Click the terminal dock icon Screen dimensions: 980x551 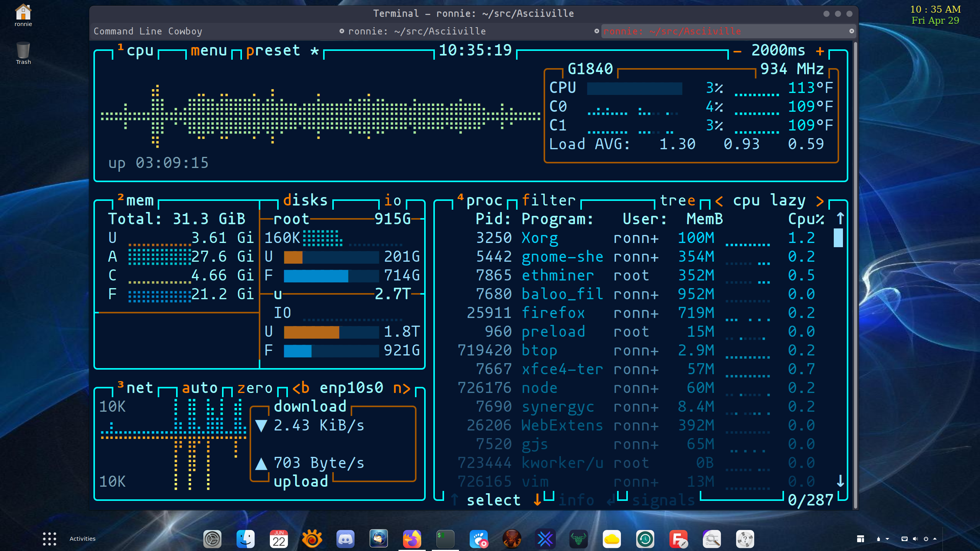445,539
